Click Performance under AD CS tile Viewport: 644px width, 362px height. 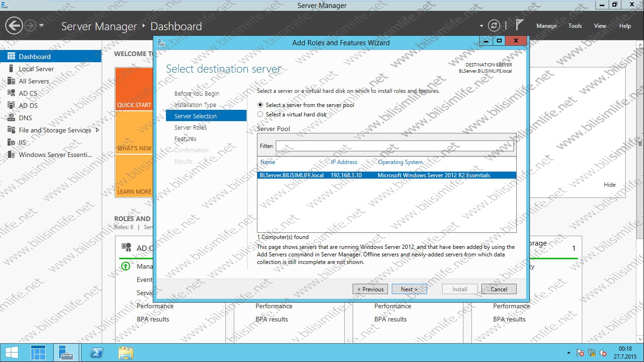pyautogui.click(x=155, y=306)
